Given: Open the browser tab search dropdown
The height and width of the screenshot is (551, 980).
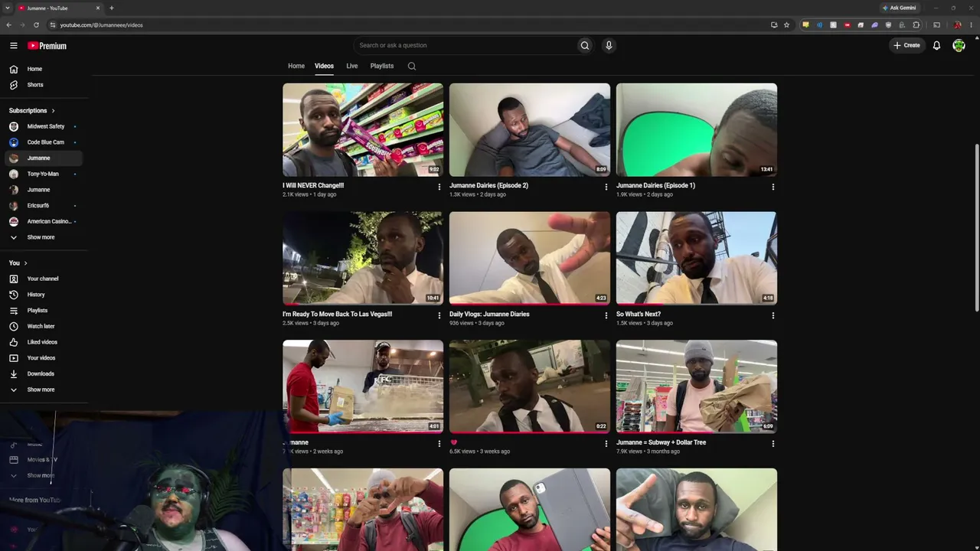Looking at the screenshot, I should 7,8.
